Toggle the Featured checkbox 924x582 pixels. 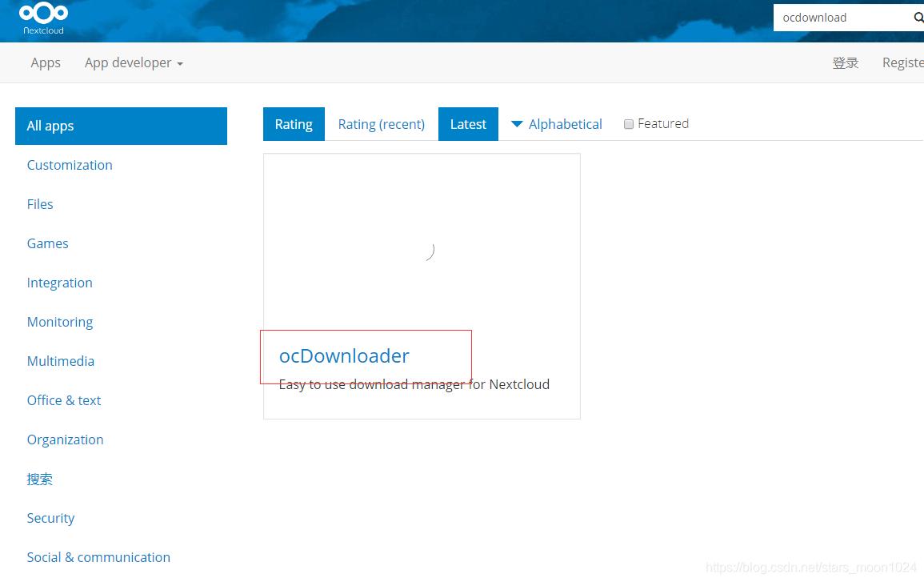(x=629, y=124)
